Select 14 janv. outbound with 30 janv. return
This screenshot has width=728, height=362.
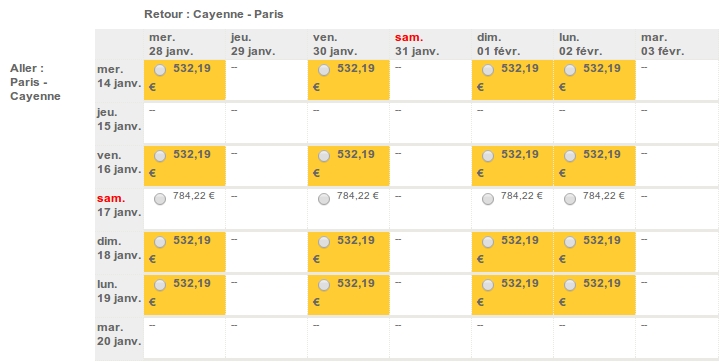(x=324, y=70)
